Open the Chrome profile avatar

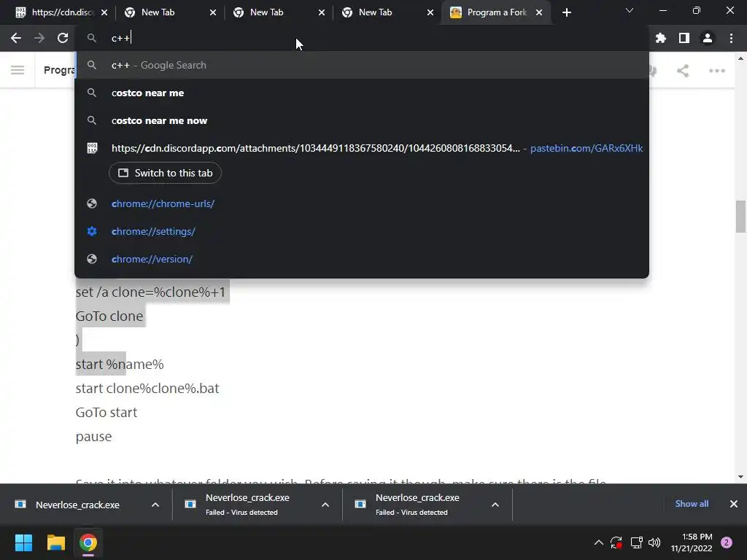click(707, 38)
